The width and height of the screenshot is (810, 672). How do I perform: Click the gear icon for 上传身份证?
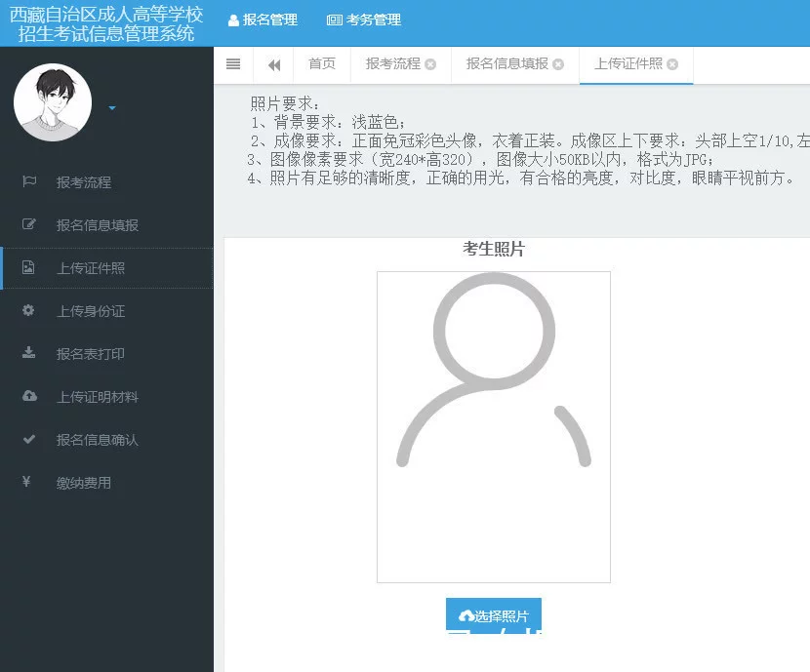(28, 310)
